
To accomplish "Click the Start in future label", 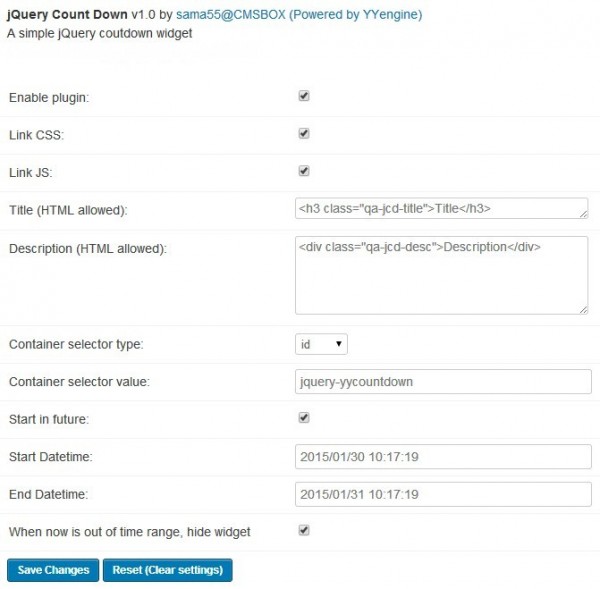I will point(50,419).
